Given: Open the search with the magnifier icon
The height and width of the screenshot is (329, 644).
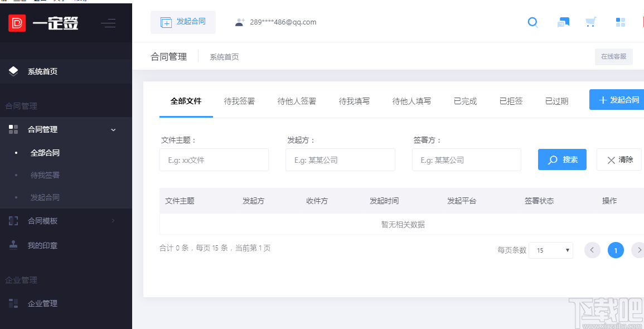Looking at the screenshot, I should point(532,22).
